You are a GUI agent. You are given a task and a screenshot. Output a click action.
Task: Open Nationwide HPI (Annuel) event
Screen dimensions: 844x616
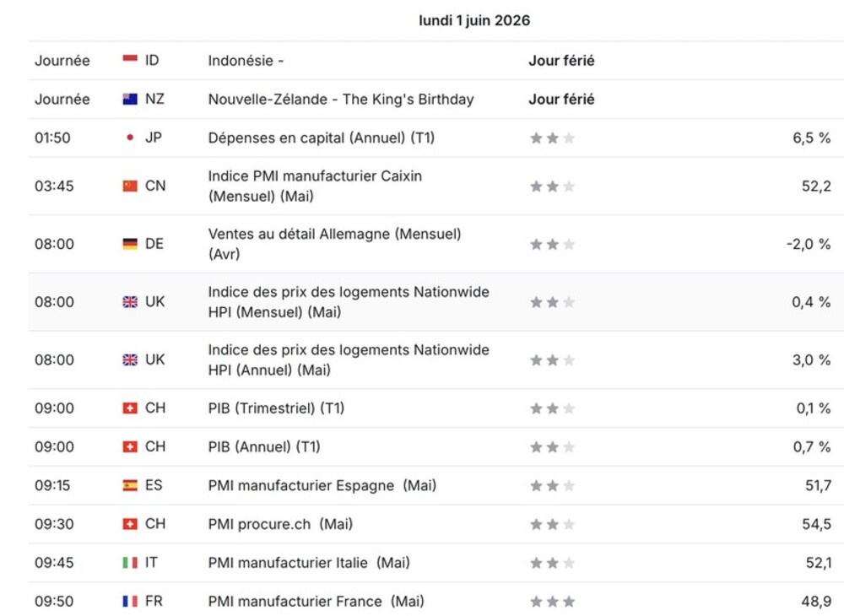tap(349, 360)
